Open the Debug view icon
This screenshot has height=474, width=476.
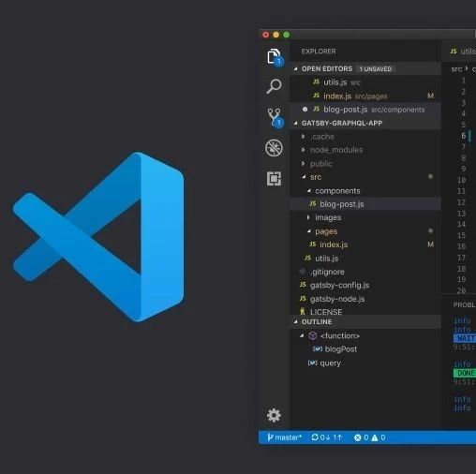coord(274,148)
